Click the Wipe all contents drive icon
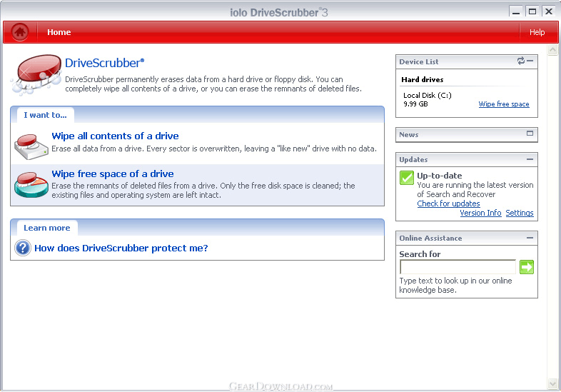The image size is (561, 392). pyautogui.click(x=31, y=147)
